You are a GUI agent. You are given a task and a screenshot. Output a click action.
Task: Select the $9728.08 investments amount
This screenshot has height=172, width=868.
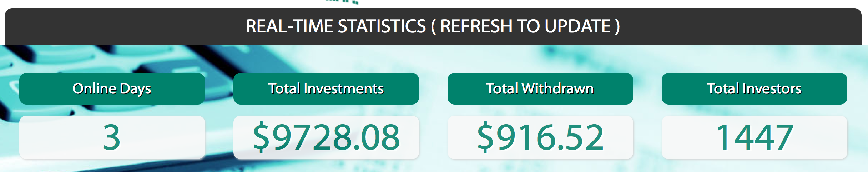326,137
